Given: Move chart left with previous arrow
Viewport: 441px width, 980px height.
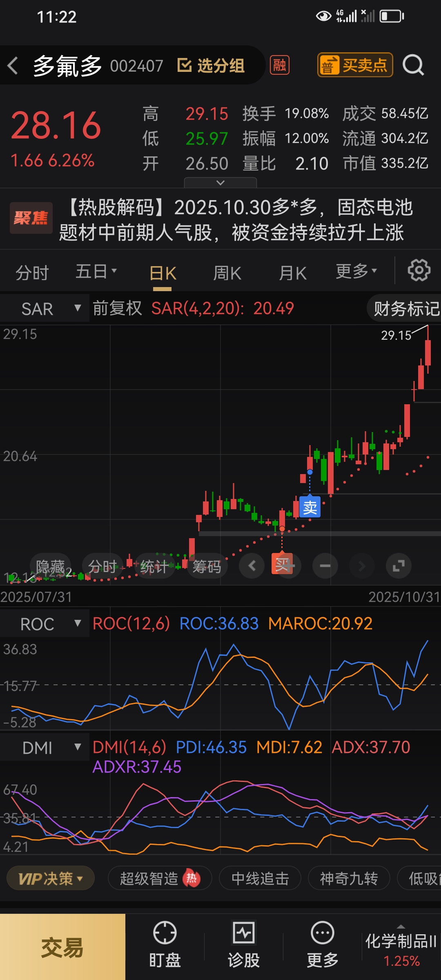Looking at the screenshot, I should 252,566.
